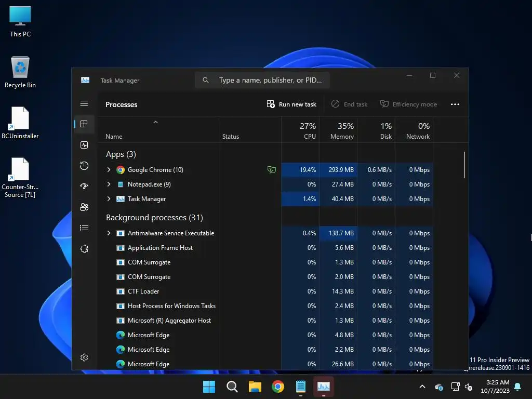Open the App history icon in sidebar

[x=84, y=166]
